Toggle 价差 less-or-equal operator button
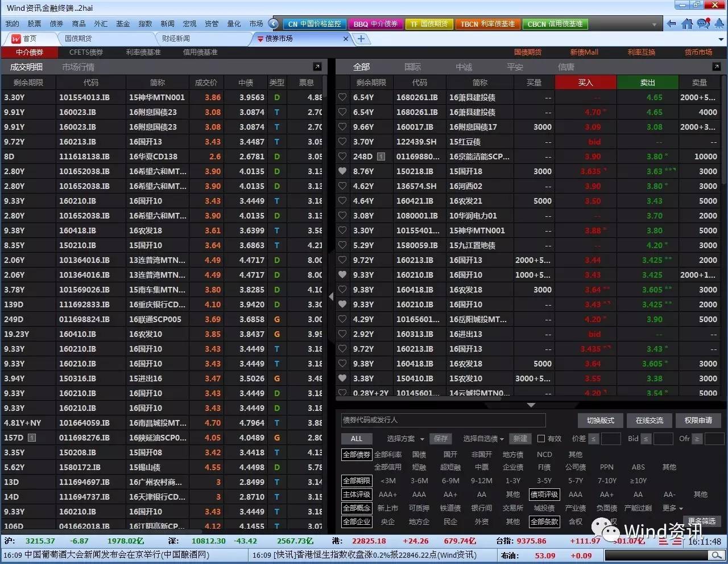The height and width of the screenshot is (564, 728). point(593,439)
